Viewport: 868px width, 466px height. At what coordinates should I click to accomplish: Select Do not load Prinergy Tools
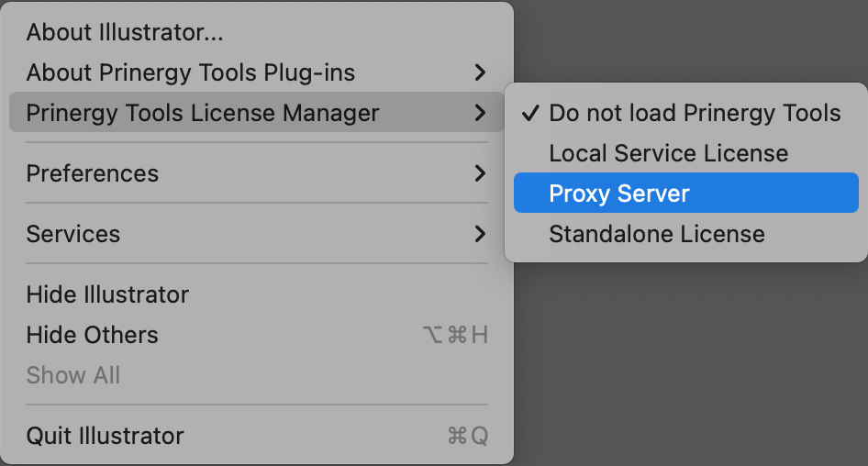(695, 113)
